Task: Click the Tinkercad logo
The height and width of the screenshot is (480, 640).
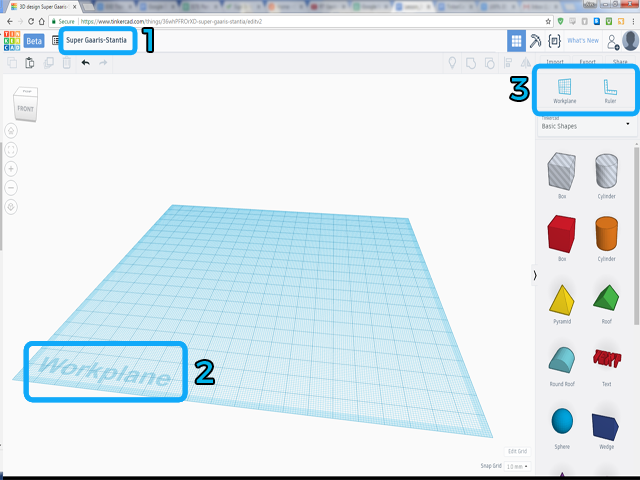Action: tap(12, 41)
